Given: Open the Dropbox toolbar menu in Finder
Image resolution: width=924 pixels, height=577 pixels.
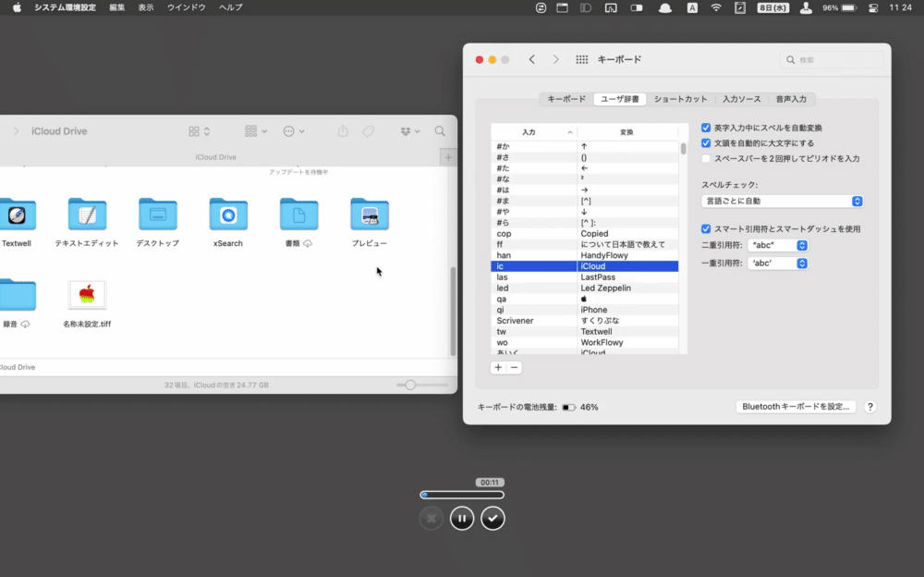Looking at the screenshot, I should [x=409, y=131].
